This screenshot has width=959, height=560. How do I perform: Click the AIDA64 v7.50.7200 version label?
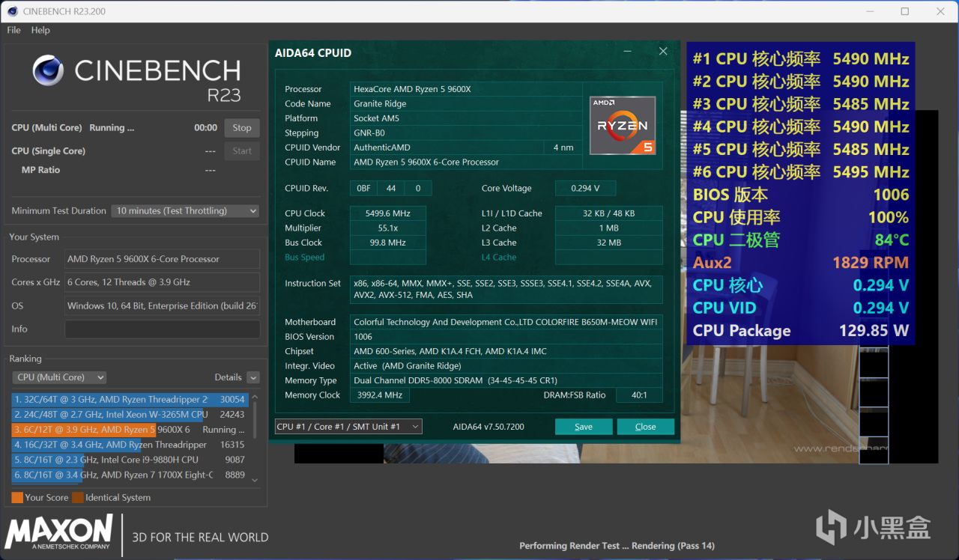(x=488, y=427)
